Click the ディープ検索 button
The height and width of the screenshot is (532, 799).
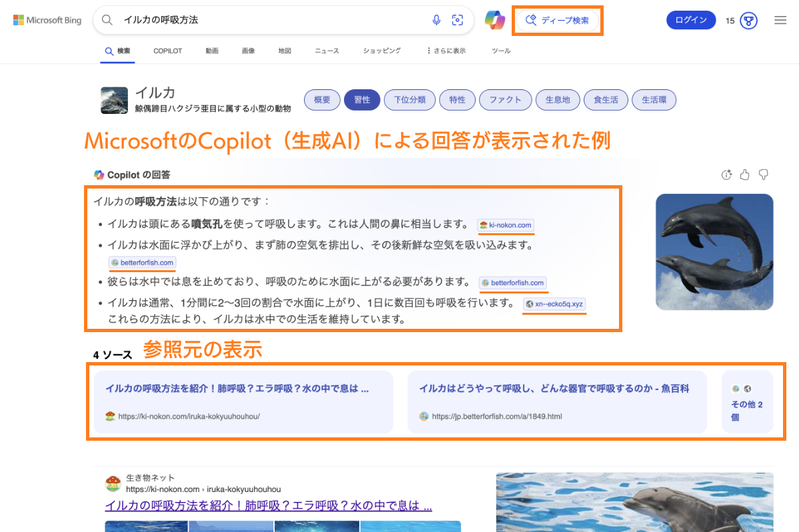pyautogui.click(x=557, y=20)
